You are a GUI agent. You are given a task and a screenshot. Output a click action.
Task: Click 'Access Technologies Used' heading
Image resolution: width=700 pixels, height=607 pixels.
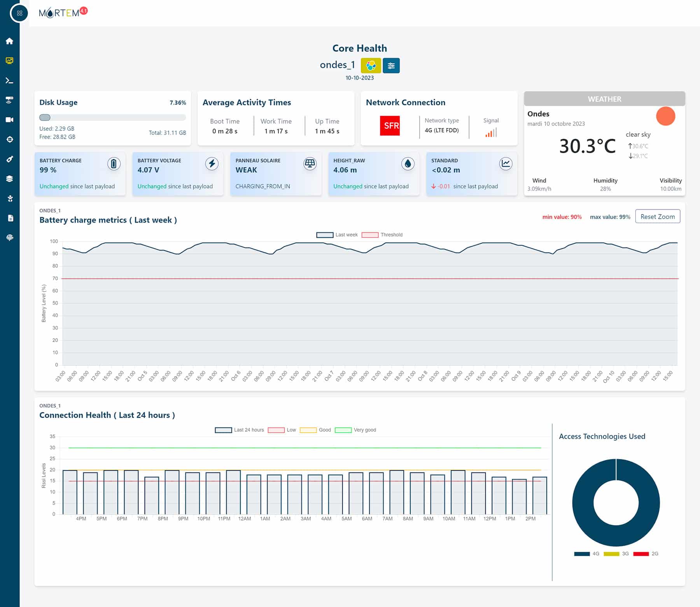point(602,436)
